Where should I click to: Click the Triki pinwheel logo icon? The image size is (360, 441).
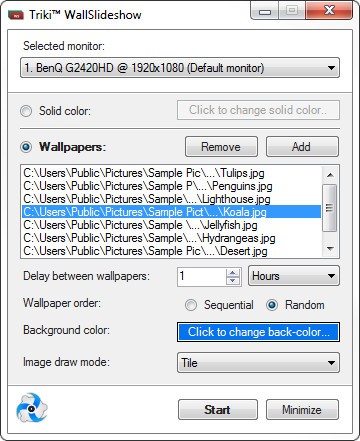click(x=32, y=407)
